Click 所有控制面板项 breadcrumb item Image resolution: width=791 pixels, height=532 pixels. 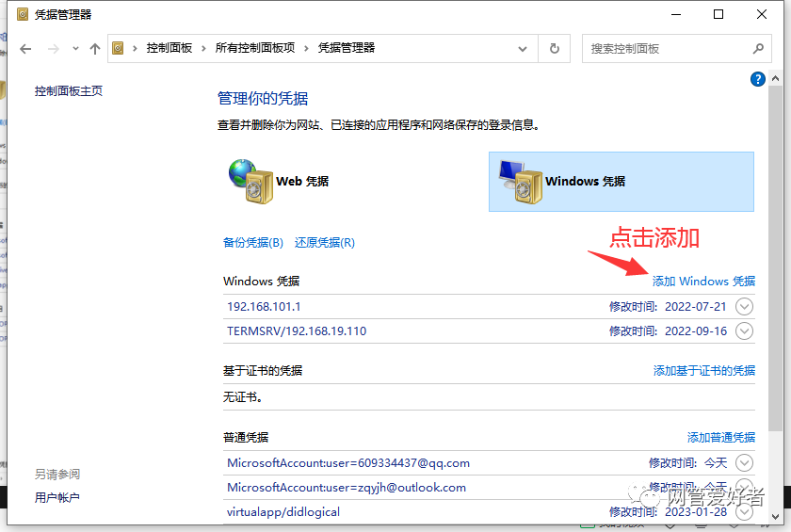click(254, 48)
